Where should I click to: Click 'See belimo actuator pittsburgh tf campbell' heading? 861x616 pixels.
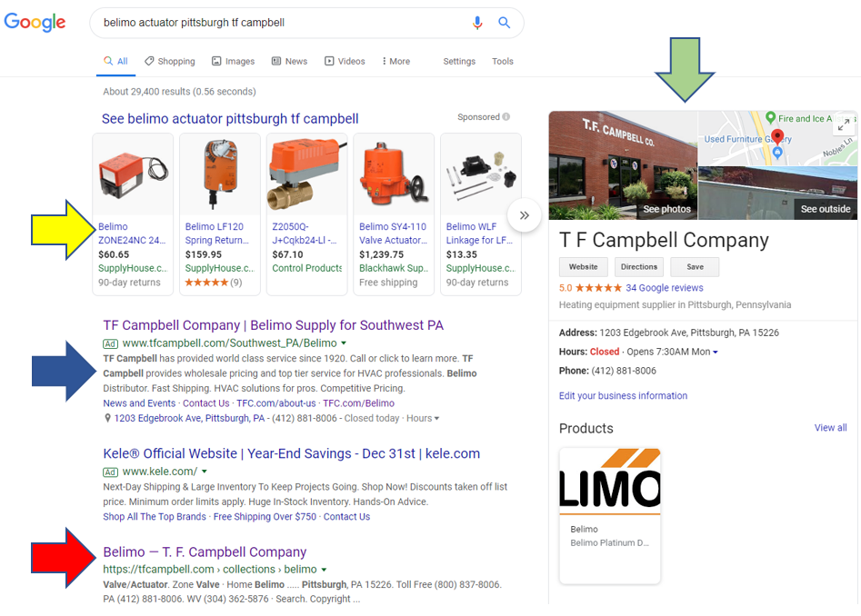tap(230, 118)
